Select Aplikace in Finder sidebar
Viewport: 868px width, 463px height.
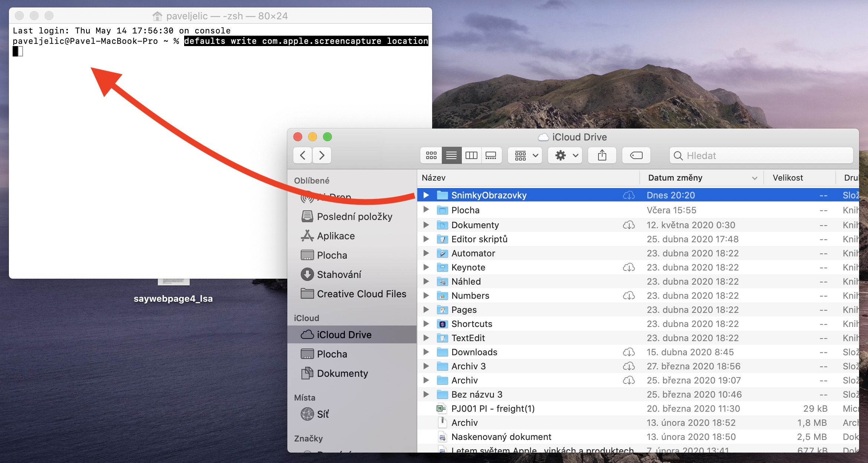point(336,236)
